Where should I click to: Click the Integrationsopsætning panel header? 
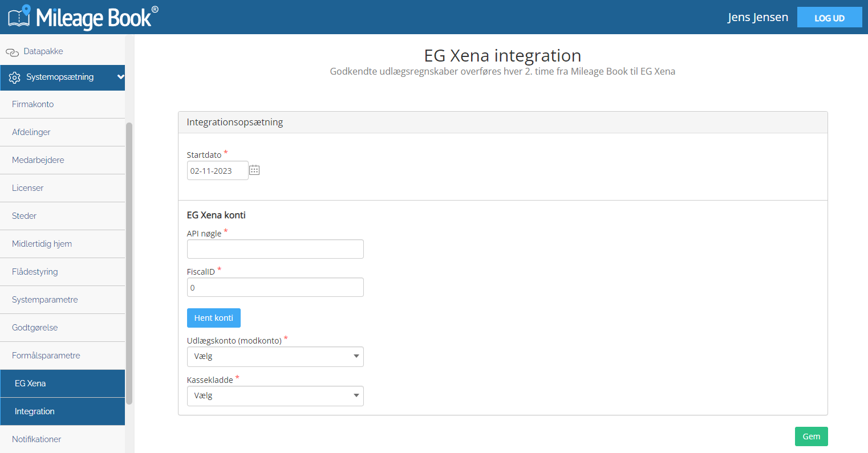pyautogui.click(x=503, y=123)
